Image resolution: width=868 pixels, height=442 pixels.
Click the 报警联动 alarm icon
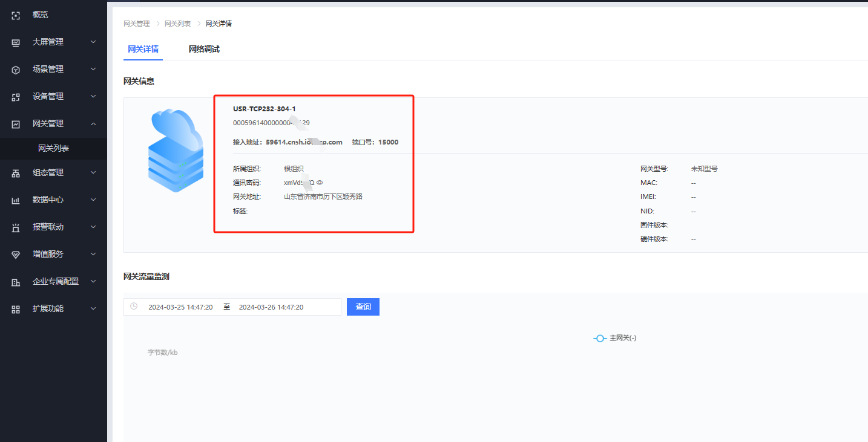click(16, 227)
